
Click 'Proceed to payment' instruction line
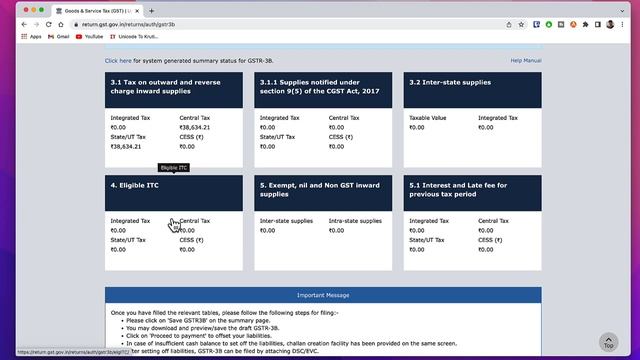[x=199, y=336]
